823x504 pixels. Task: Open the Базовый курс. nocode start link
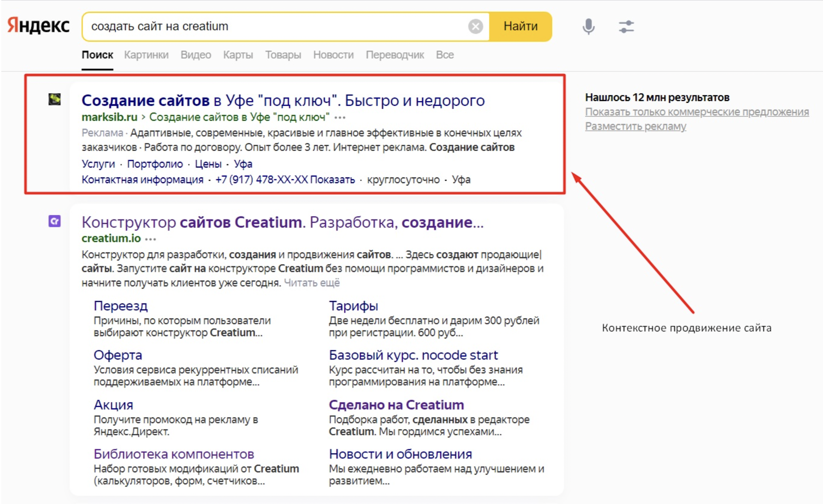coord(413,355)
